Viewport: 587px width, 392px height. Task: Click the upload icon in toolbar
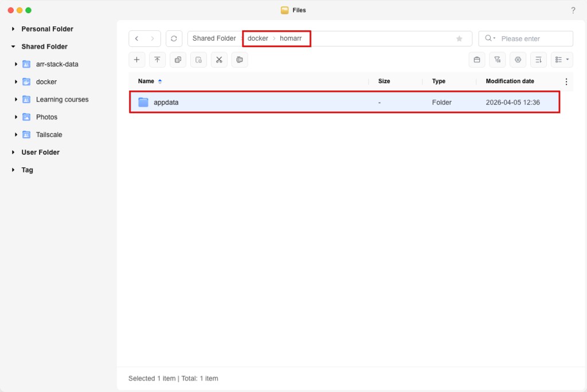(x=157, y=60)
